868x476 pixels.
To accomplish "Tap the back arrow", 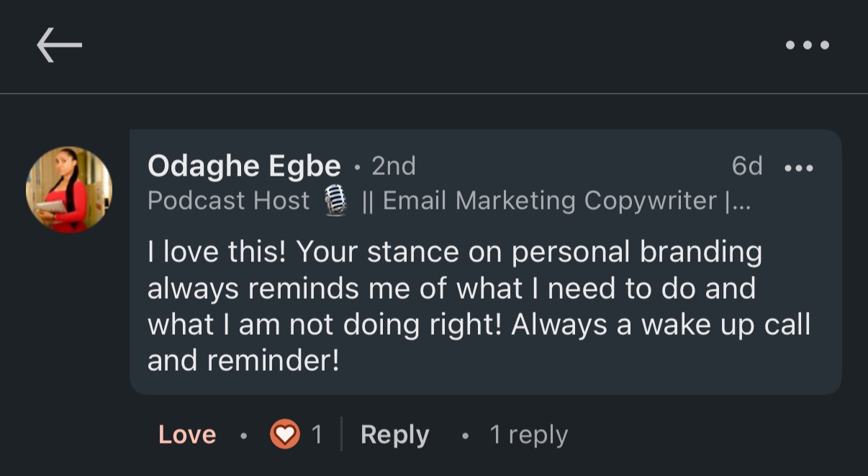I will (60, 45).
